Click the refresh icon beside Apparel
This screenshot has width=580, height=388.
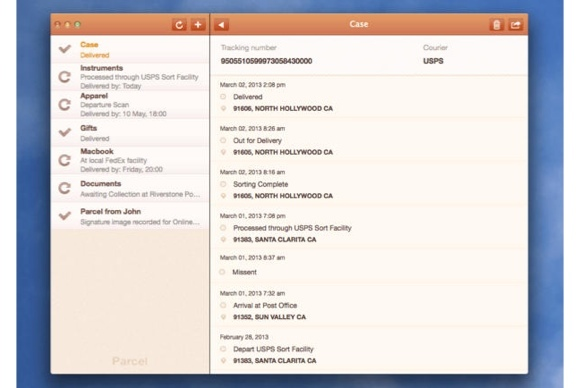pyautogui.click(x=65, y=104)
